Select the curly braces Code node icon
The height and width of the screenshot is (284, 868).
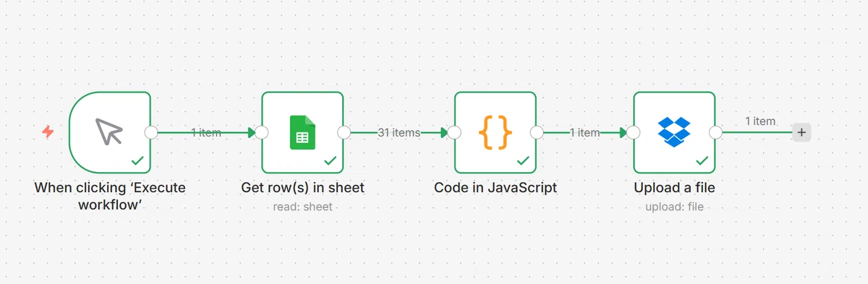[495, 132]
